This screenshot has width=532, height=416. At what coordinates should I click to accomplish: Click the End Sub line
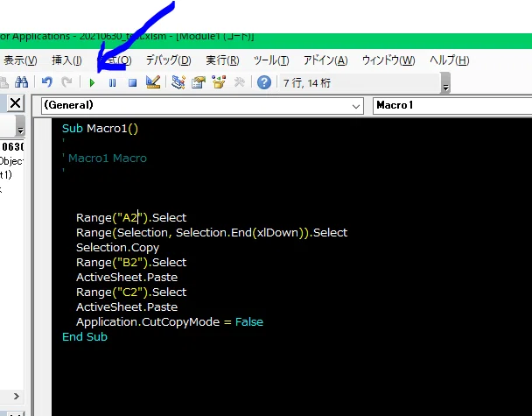[85, 337]
